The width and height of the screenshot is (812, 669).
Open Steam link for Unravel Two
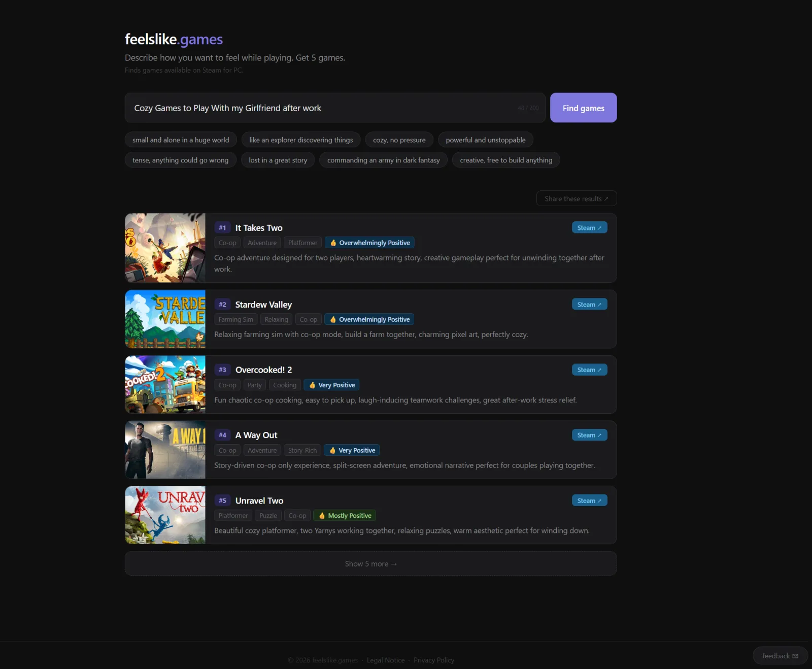click(589, 500)
